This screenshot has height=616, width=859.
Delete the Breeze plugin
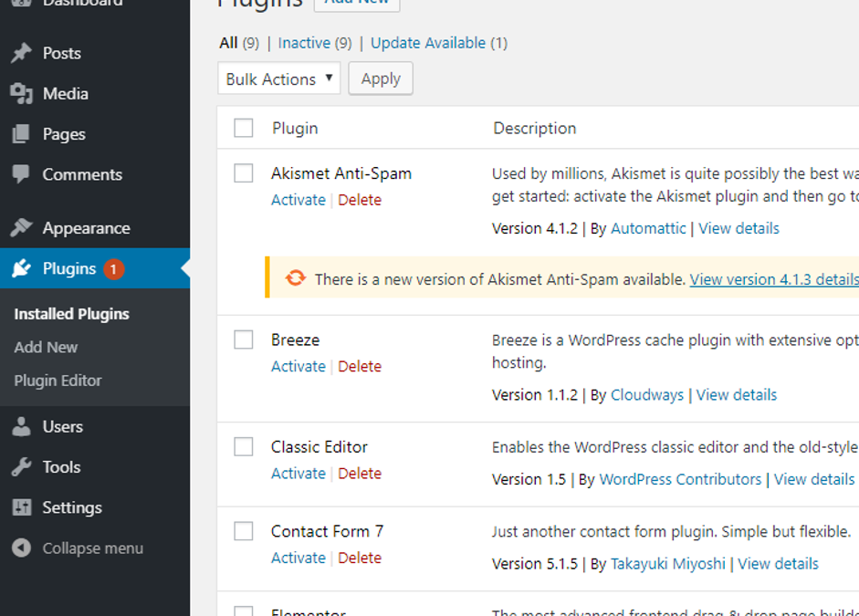click(x=360, y=366)
